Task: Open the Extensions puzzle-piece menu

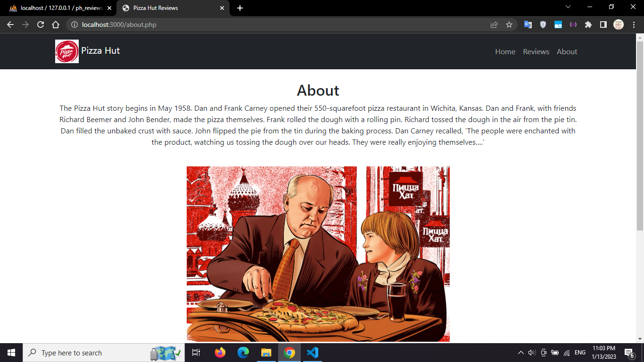Action: 588,25
